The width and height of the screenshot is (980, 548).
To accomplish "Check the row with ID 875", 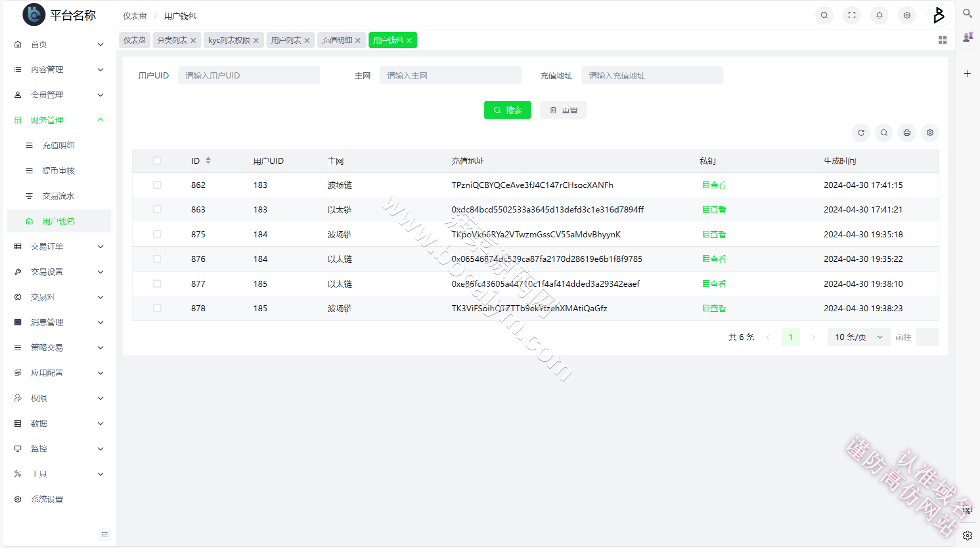I will [157, 234].
